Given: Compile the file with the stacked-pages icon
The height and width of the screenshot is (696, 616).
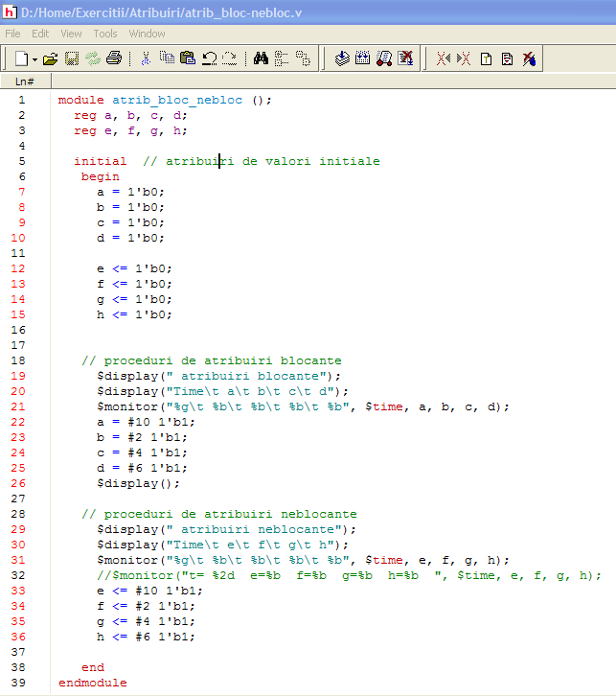Looking at the screenshot, I should [x=342, y=58].
